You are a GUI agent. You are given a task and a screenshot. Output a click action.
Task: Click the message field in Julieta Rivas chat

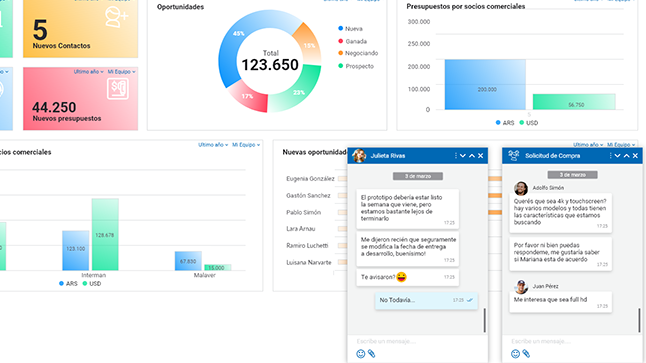pyautogui.click(x=418, y=341)
